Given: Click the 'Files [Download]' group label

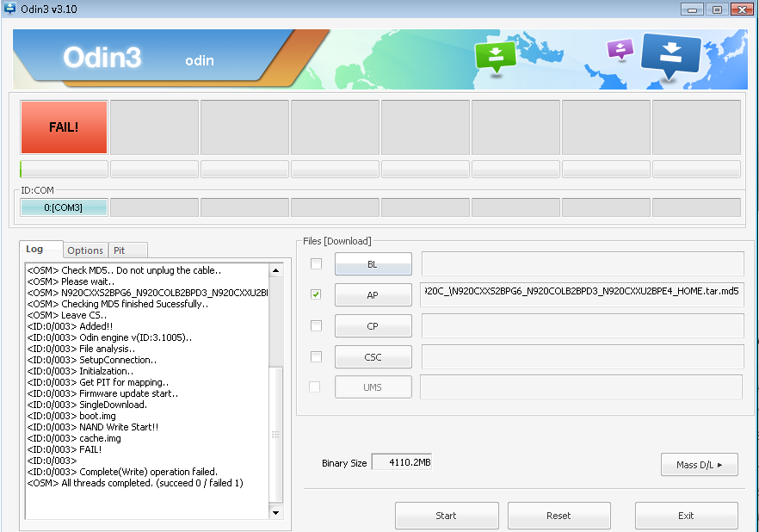Looking at the screenshot, I should 337,241.
